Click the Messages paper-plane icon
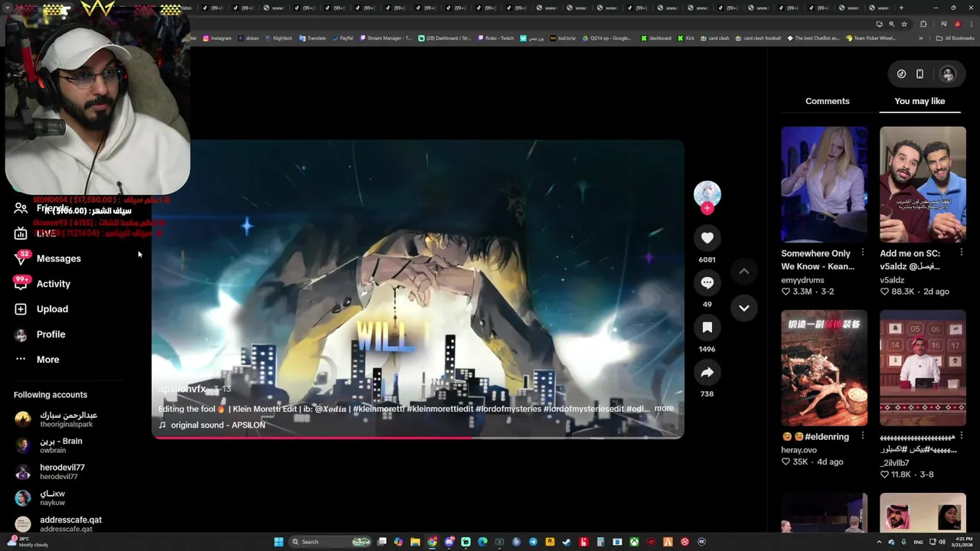 (21, 259)
